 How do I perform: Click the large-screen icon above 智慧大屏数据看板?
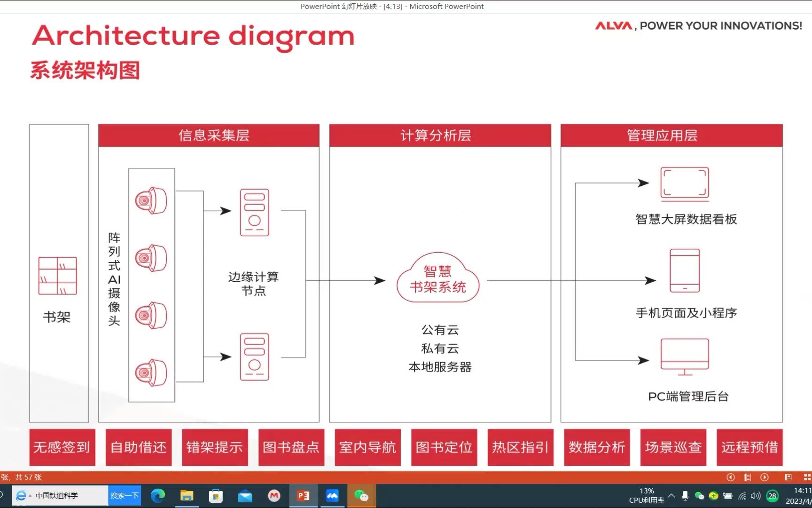click(685, 183)
